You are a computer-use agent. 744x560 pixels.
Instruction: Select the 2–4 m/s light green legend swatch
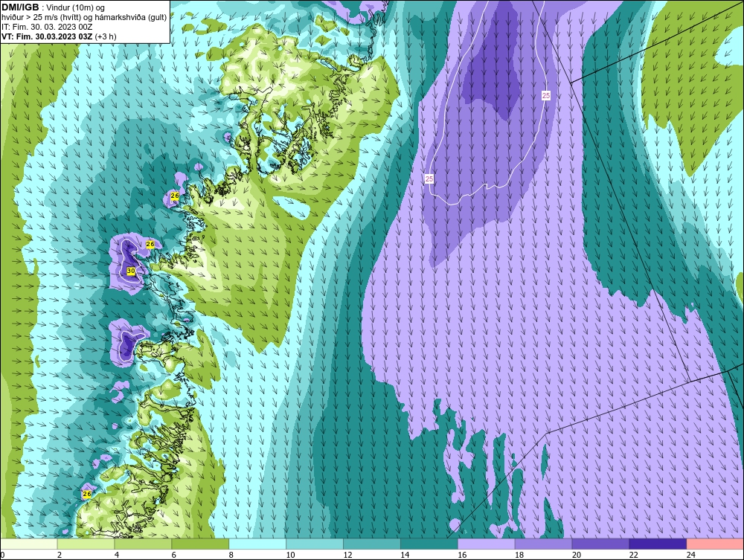tap(86, 544)
